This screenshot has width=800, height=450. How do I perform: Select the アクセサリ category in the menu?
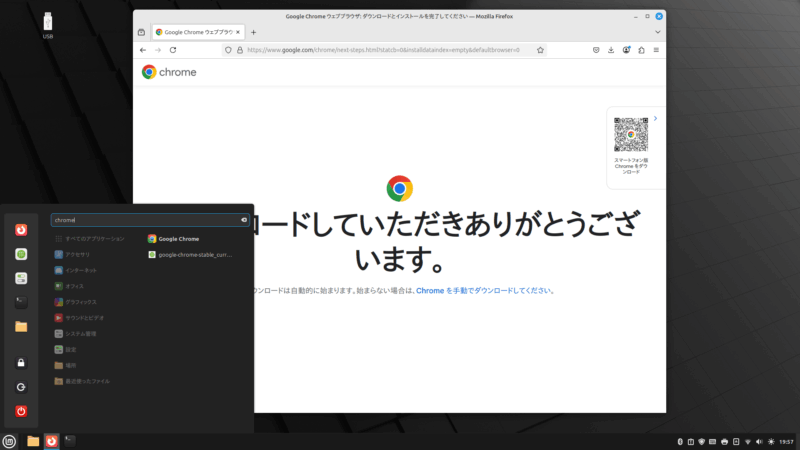72,255
